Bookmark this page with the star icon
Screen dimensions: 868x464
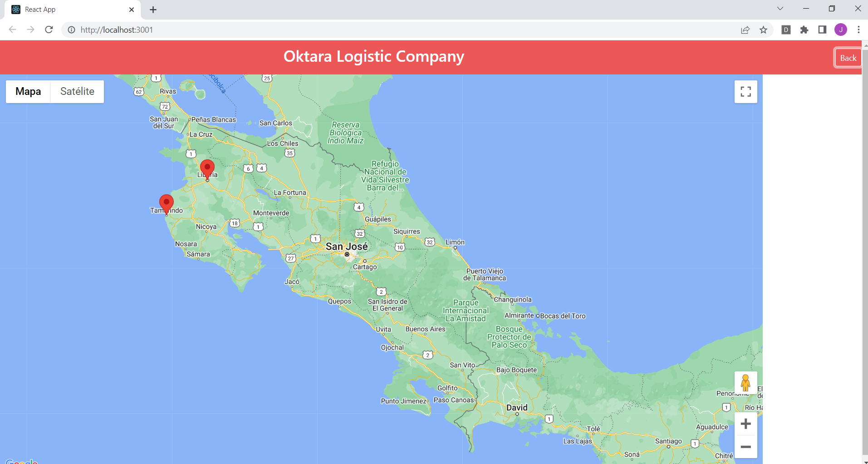click(764, 30)
